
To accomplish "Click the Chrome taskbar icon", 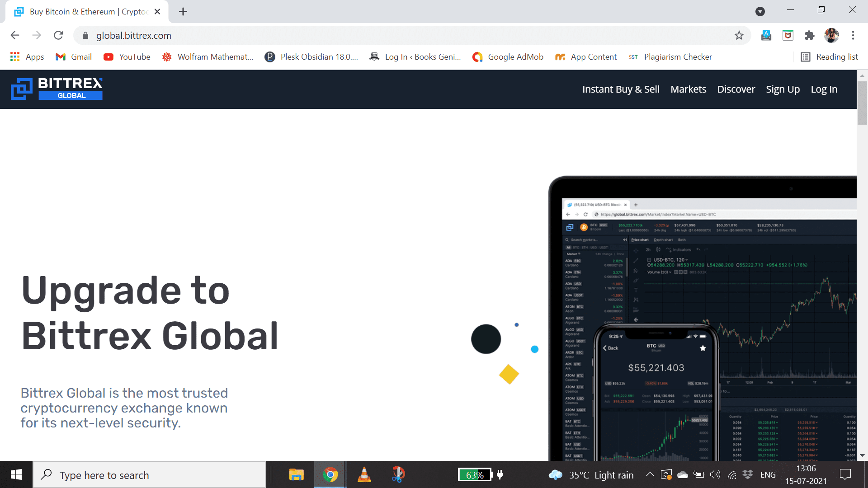I will [x=330, y=474].
